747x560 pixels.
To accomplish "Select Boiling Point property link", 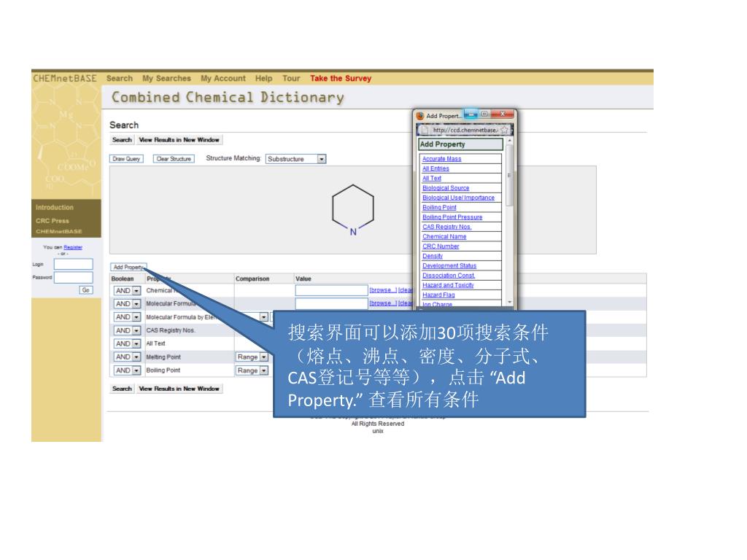I will 439,208.
